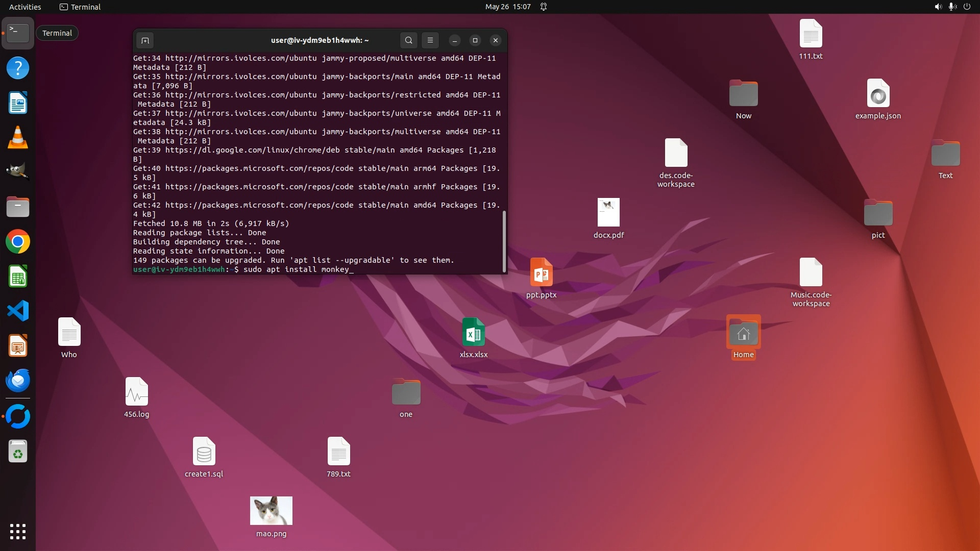Open Thunderbird mail client
Screen dimensions: 980x551
click(x=18, y=381)
